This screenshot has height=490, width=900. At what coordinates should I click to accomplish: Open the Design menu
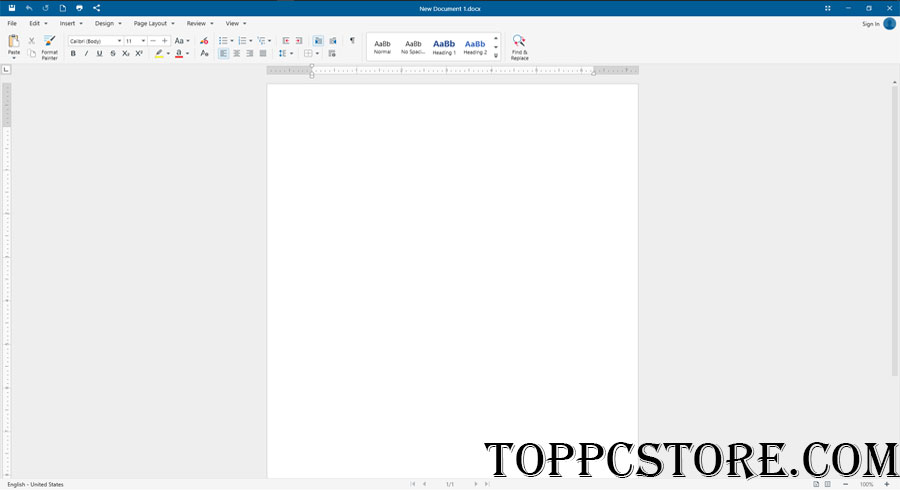tap(108, 24)
